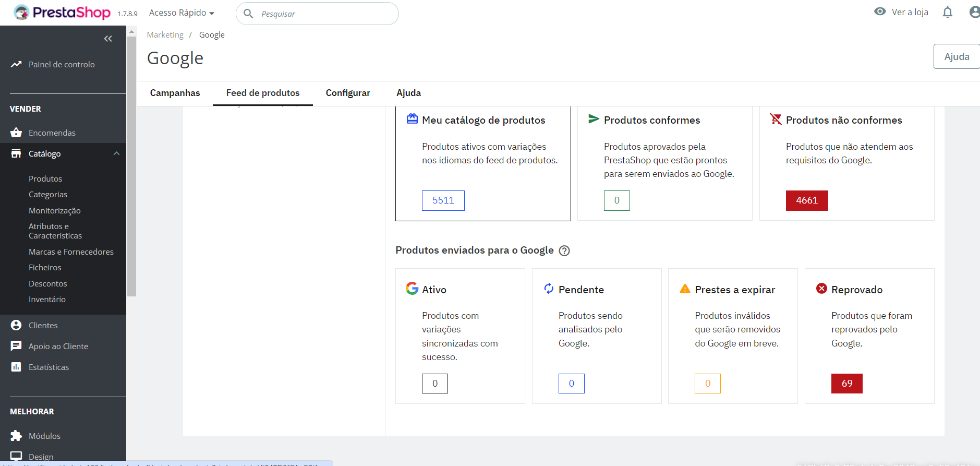
Task: Click the Apoio ao Cliente label
Action: pyautogui.click(x=58, y=346)
